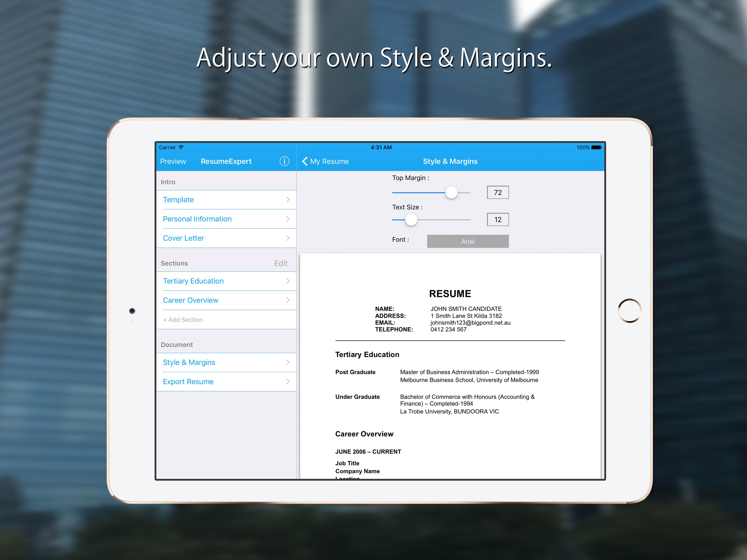Viewport: 747px width, 560px height.
Task: Tap the Edit button beside Sections
Action: point(281,263)
